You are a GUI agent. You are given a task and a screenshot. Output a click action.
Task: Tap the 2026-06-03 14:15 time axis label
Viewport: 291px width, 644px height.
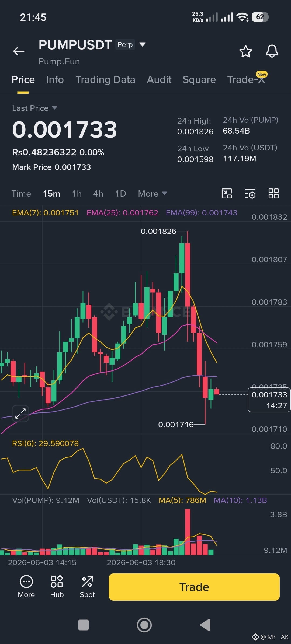pos(42,562)
